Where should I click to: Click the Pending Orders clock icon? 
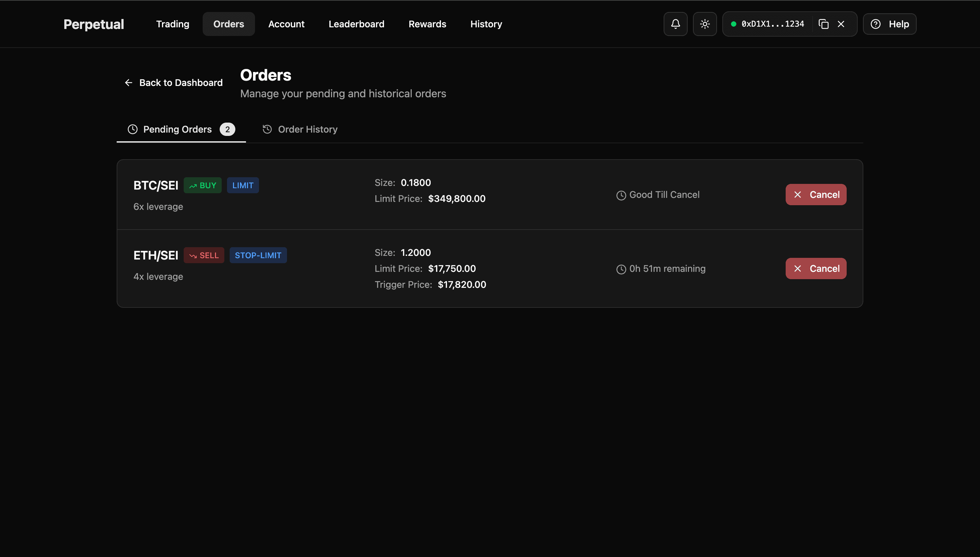pyautogui.click(x=132, y=129)
